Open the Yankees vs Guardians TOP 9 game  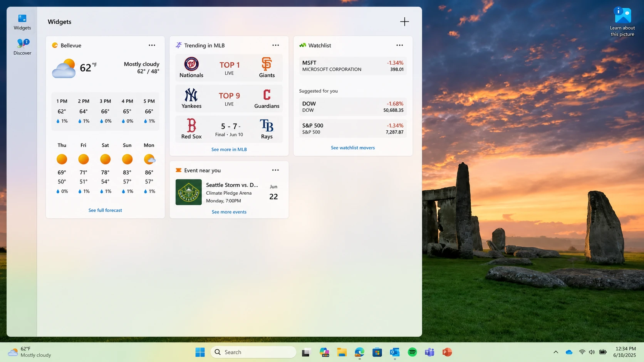point(229,98)
